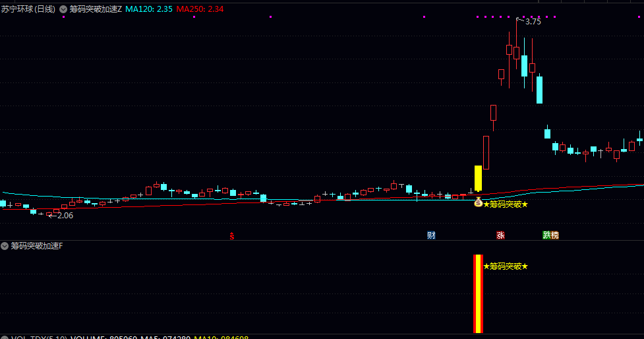Select the MA120: 2.35 legend label
The image size is (644, 339).
149,9
